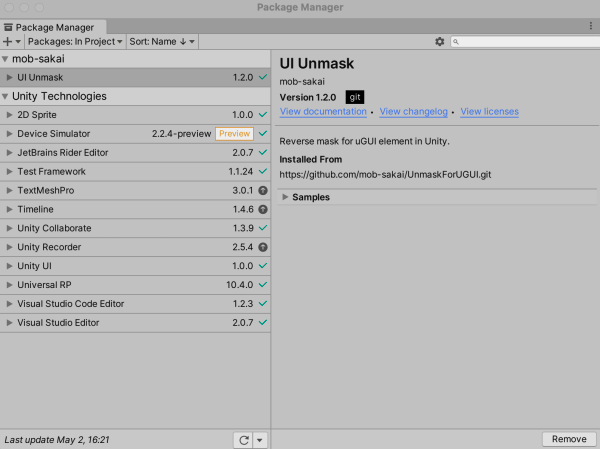The image size is (600, 449).
Task: Click TextMeshPro update-available arrow icon
Action: [x=263, y=190]
